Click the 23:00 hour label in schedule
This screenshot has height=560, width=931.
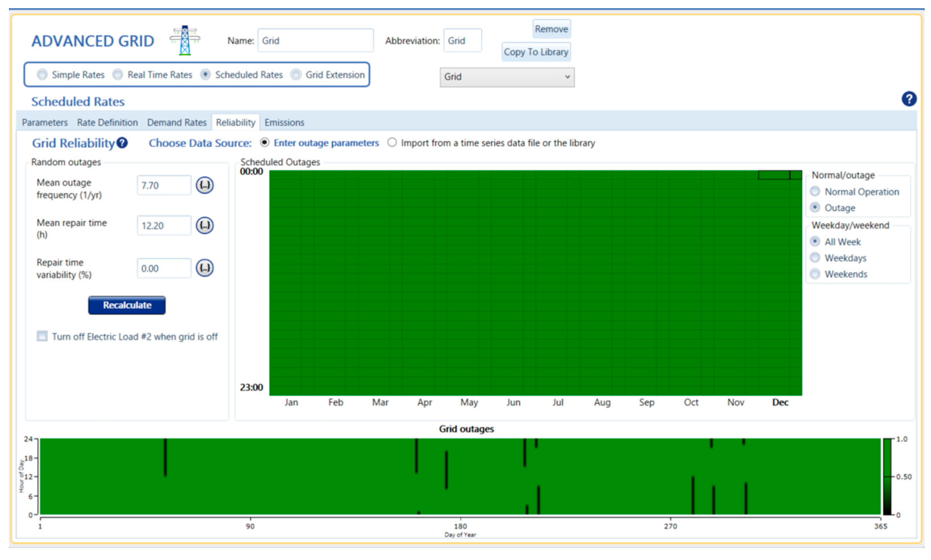pyautogui.click(x=251, y=388)
